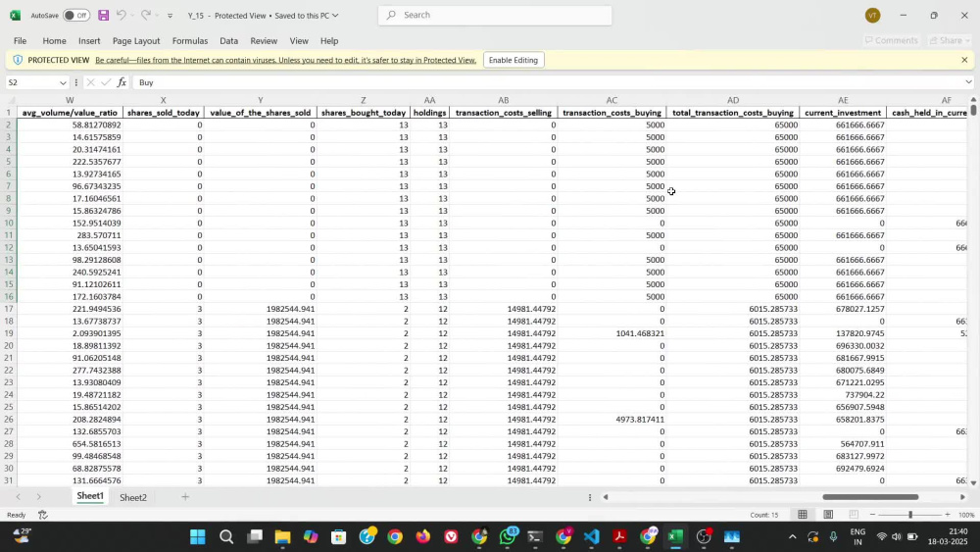
Task: Open the Page Layout tab
Action: tap(136, 40)
